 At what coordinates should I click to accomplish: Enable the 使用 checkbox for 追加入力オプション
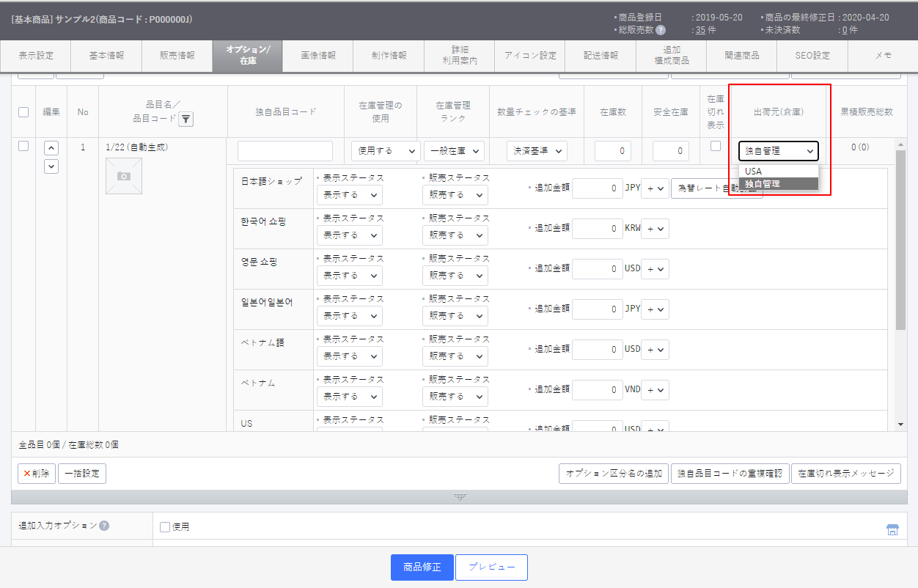[x=165, y=526]
